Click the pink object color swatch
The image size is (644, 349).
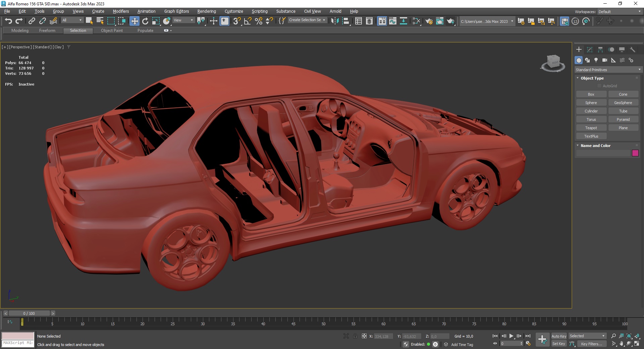pos(635,153)
